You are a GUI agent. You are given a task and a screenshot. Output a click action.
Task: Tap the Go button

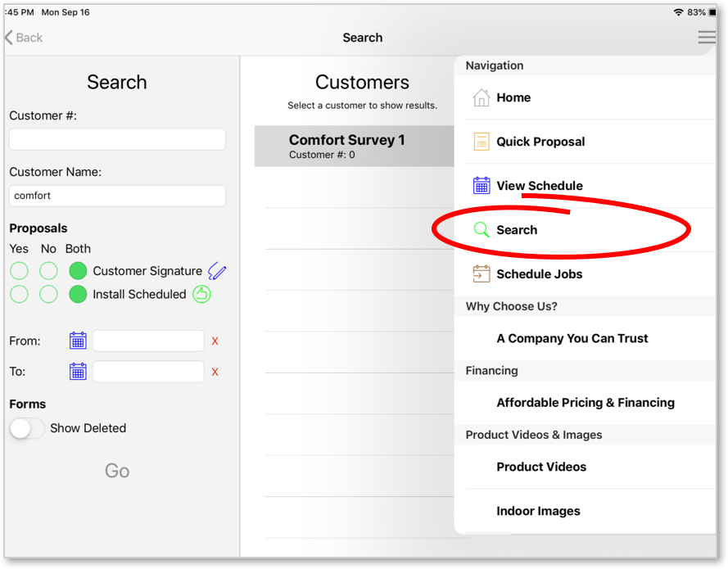117,471
